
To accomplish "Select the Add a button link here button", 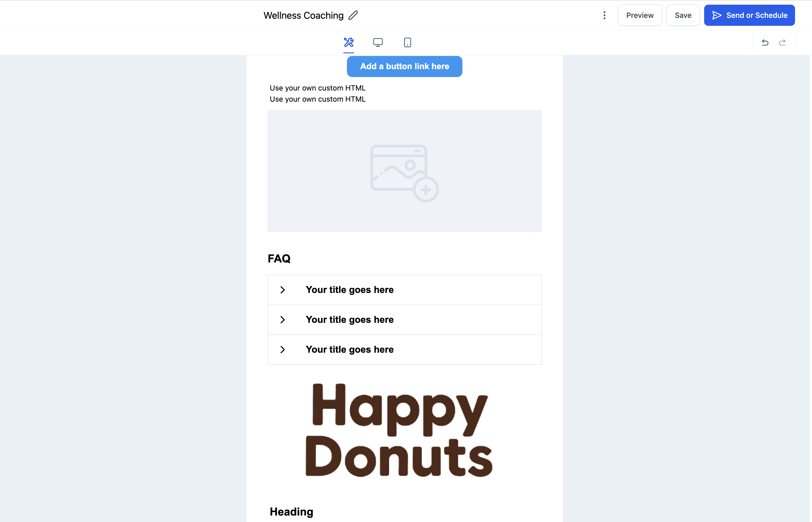I will click(x=404, y=66).
